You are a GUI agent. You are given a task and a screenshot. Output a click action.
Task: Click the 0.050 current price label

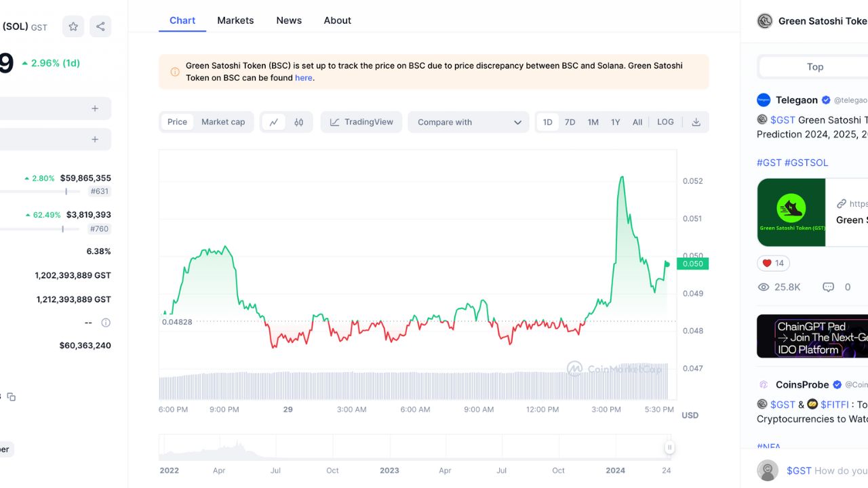click(x=692, y=264)
